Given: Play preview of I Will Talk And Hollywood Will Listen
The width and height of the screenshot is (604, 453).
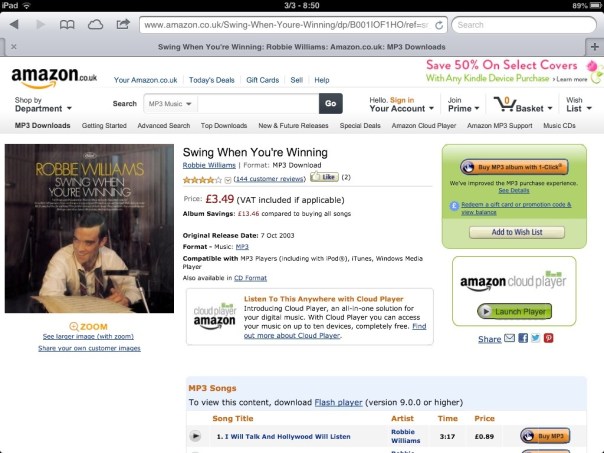Looking at the screenshot, I should [x=195, y=436].
